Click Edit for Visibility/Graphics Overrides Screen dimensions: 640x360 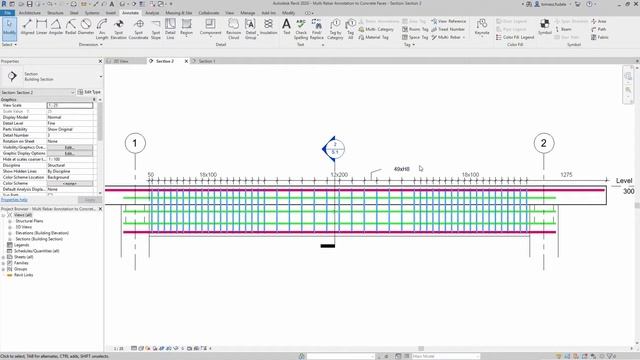[70, 147]
